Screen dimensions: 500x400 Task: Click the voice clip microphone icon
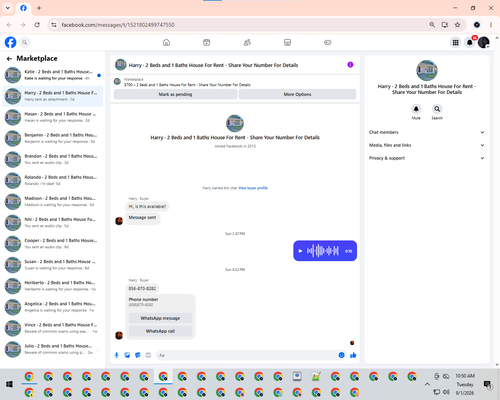tap(117, 355)
